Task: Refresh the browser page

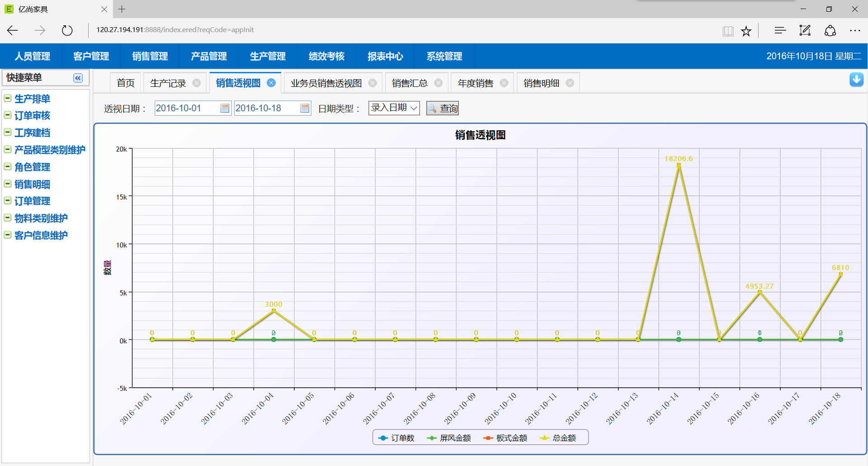Action: [x=67, y=30]
